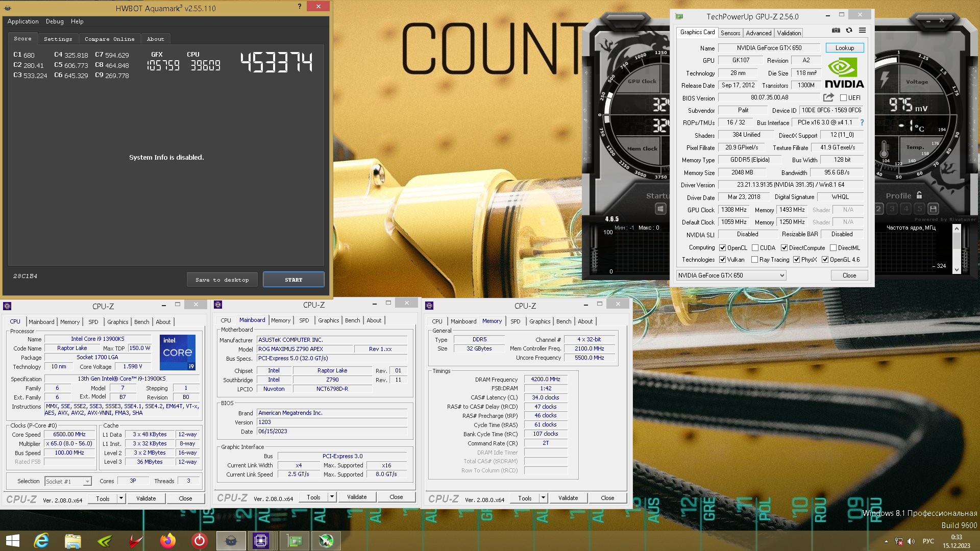Select Afterburner profile slot 4
The width and height of the screenshot is (980, 551).
pos(905,209)
